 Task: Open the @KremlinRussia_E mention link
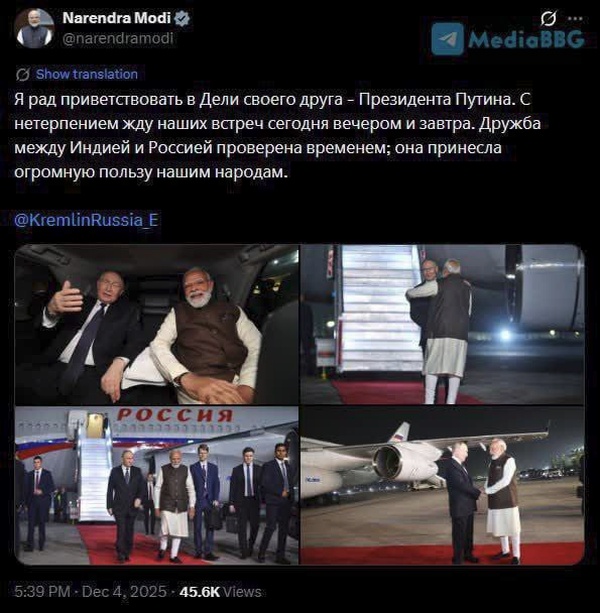point(86,220)
